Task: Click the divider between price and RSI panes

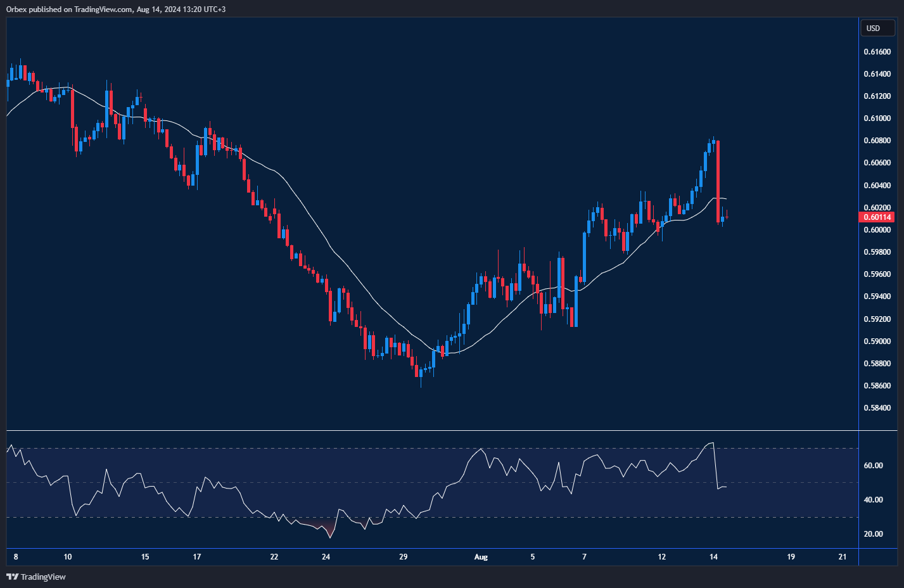Action: click(x=431, y=431)
